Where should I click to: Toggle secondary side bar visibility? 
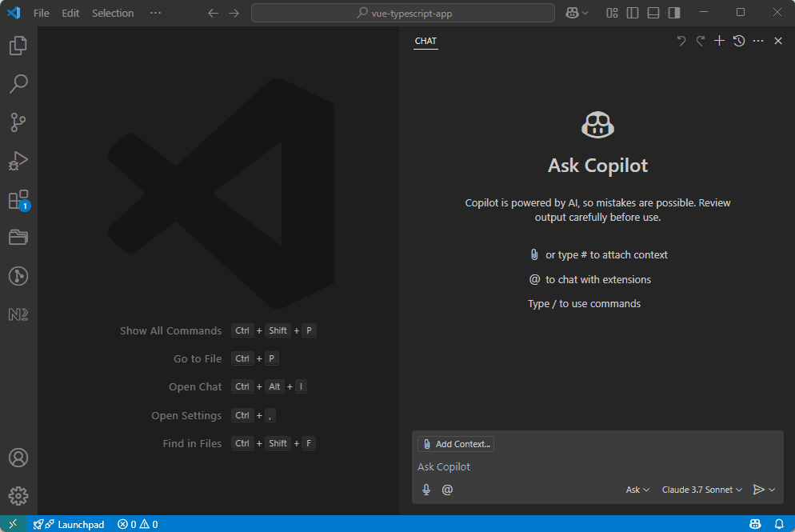click(673, 13)
